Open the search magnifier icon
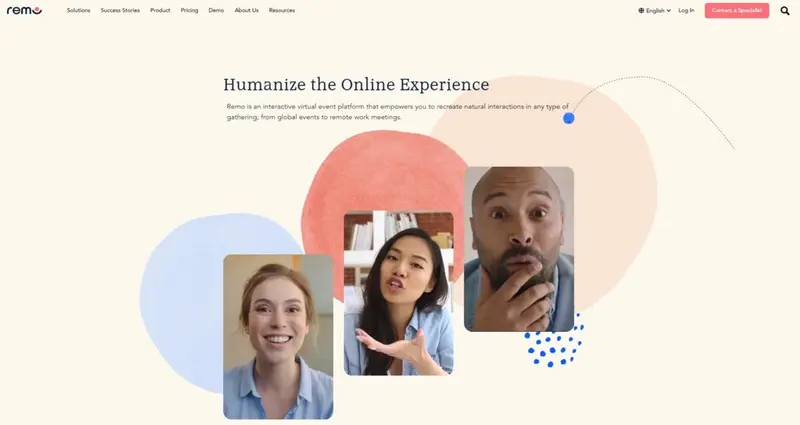Viewport: 800px width, 425px height. [785, 11]
